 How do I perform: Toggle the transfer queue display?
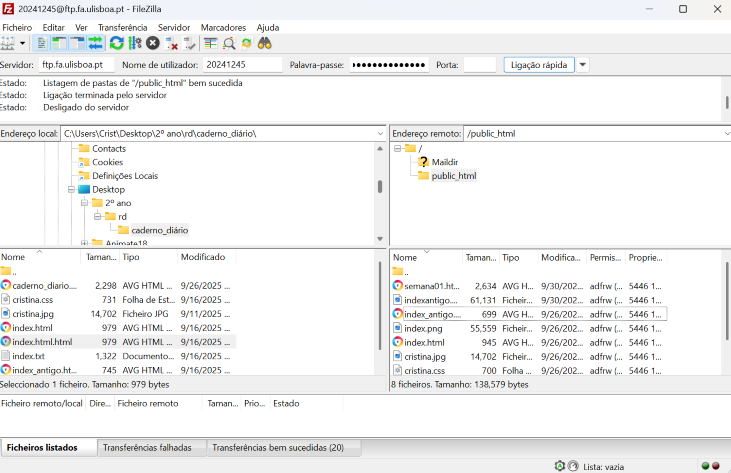[95, 43]
